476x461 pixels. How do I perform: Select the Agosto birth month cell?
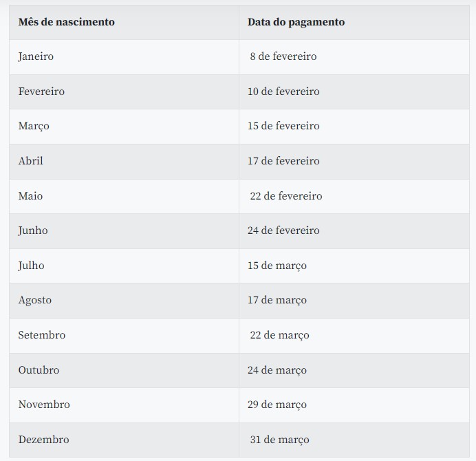tap(35, 300)
